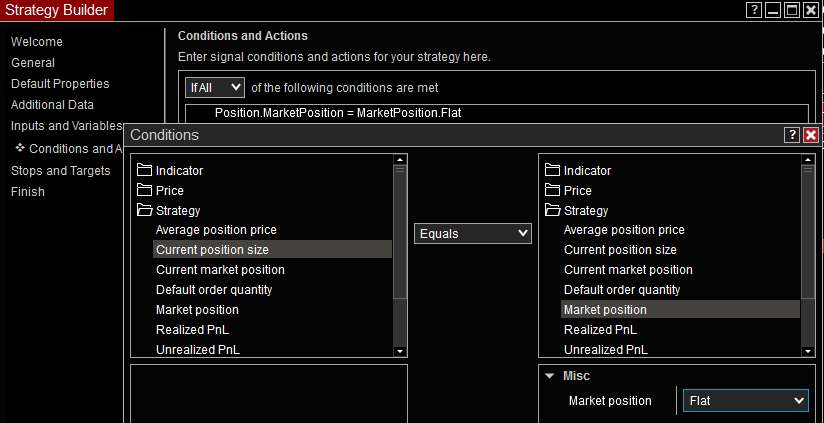Viewport: 824px width, 423px height.
Task: Open help in Strategy Builder title bar
Action: tap(754, 10)
